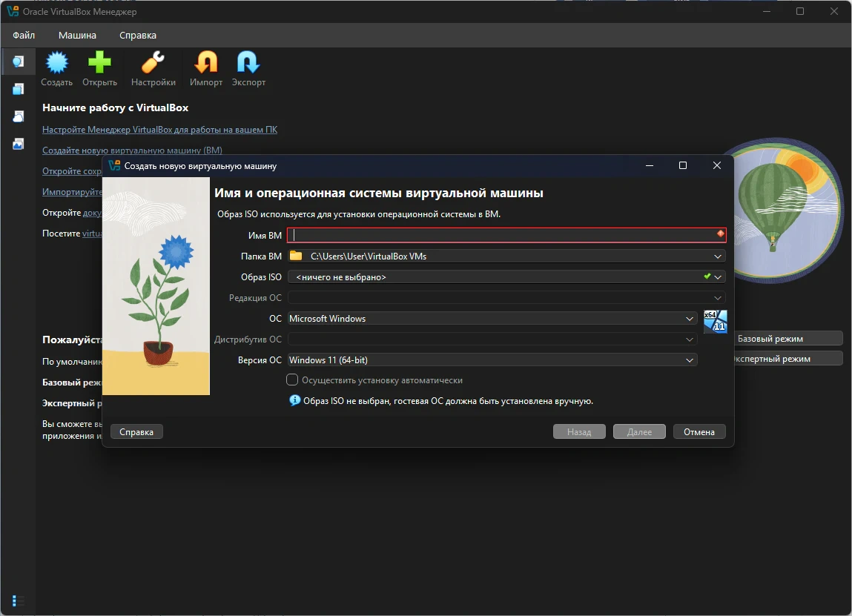The height and width of the screenshot is (616, 852).
Task: Click the list icon at sidebar bottom
Action: [x=18, y=600]
